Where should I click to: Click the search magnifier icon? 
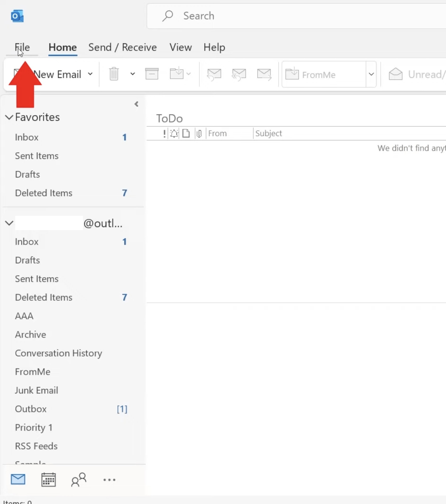tap(168, 16)
